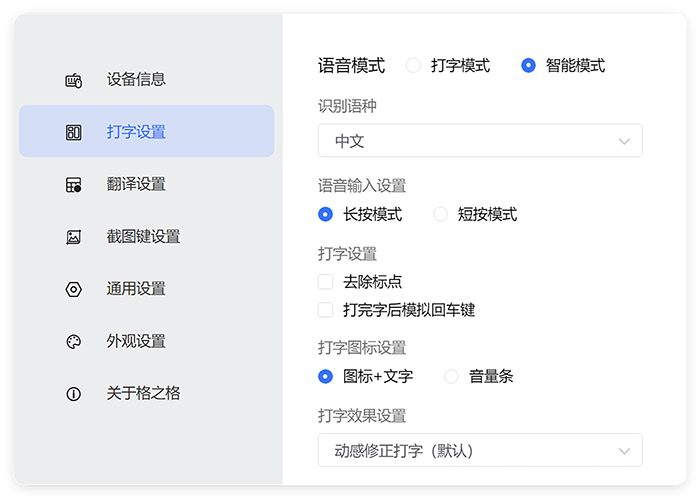Click the 通用设置 hexagon gear icon
The height and width of the screenshot is (499, 700).
73,289
